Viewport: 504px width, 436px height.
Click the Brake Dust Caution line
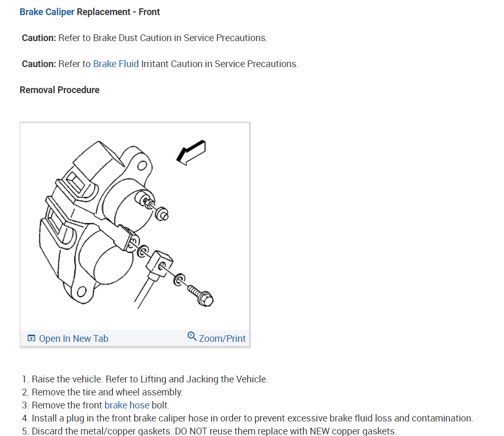click(x=145, y=38)
